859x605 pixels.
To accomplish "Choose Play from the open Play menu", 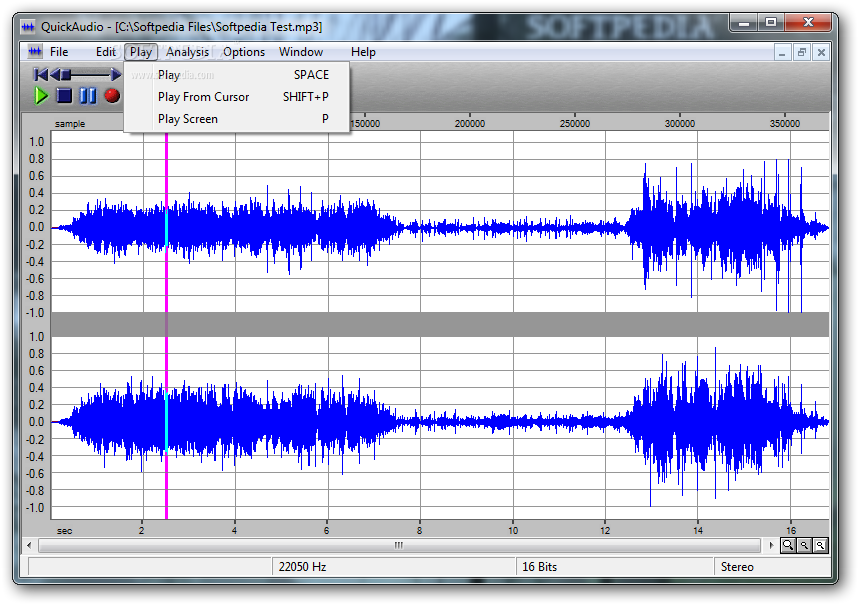I will click(x=169, y=75).
